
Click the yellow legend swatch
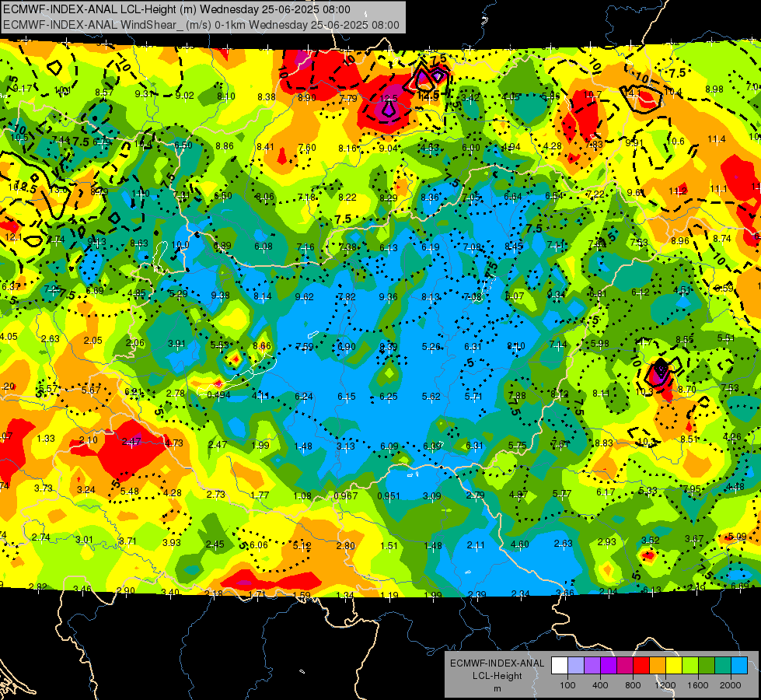pos(674,666)
